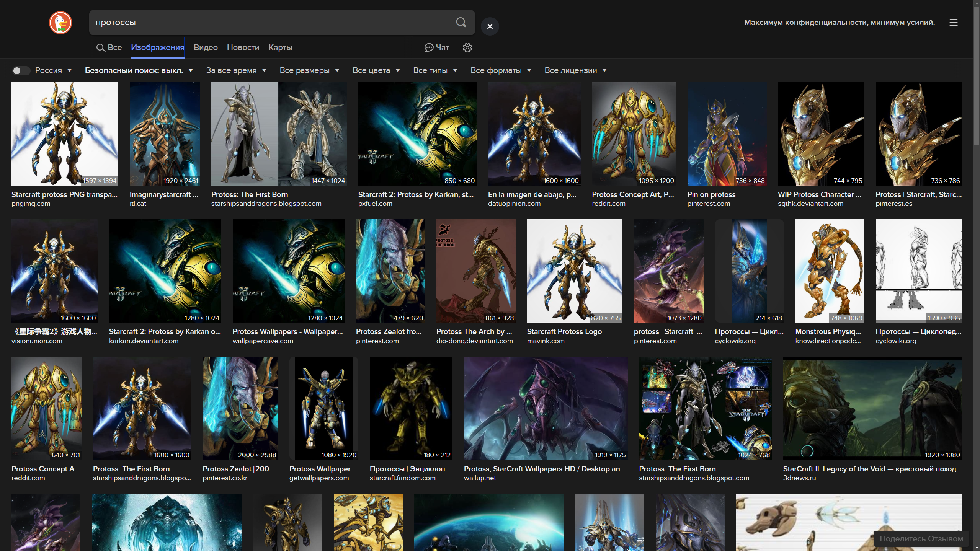Open the 1447 × 1024 First Born thumbnail

279,134
